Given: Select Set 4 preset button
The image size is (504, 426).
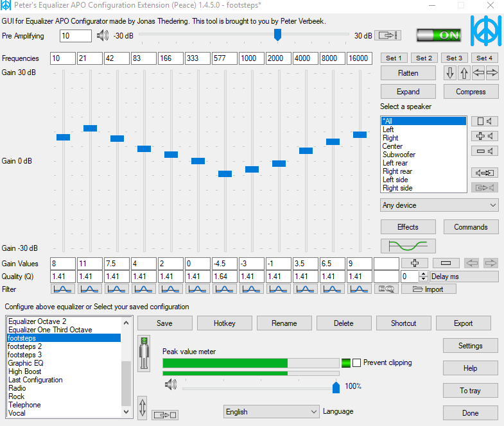Looking at the screenshot, I should [x=484, y=58].
